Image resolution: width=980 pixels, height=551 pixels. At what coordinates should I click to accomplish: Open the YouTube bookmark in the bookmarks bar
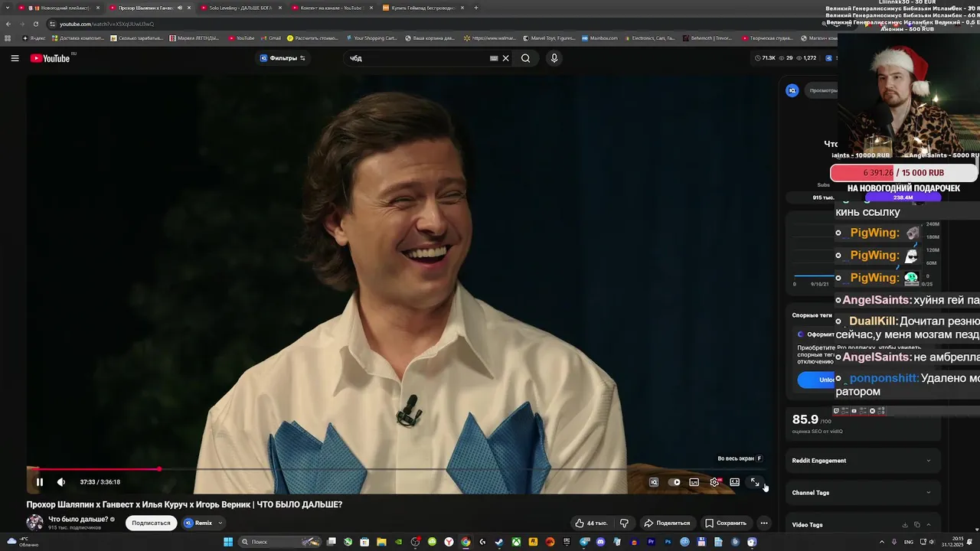point(241,37)
